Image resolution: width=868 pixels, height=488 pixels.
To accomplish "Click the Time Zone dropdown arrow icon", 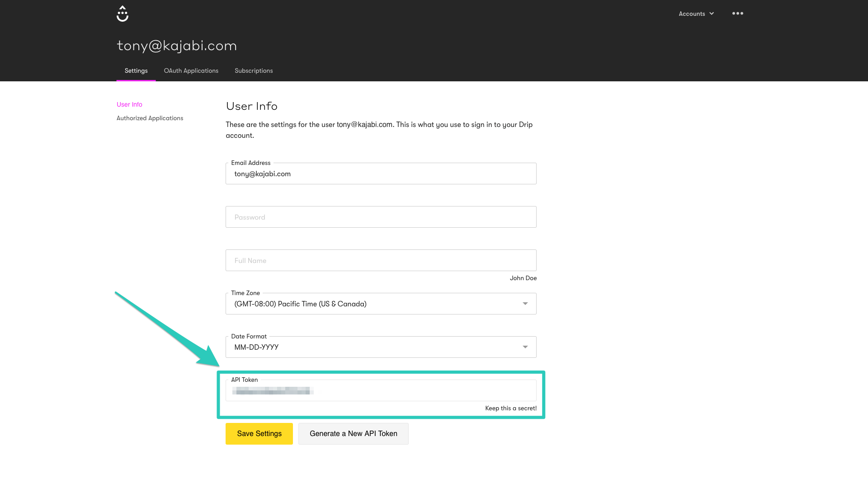I will (525, 304).
